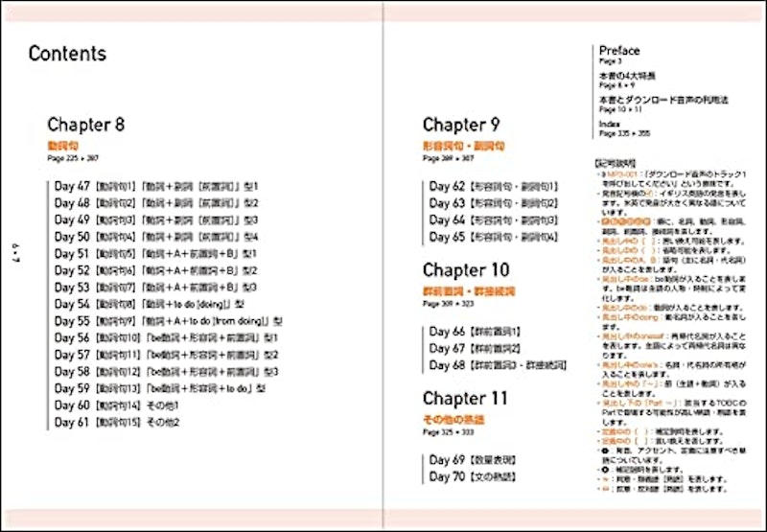Open the Chapter 10 heading
Screen dimensions: 767x532
click(x=466, y=270)
